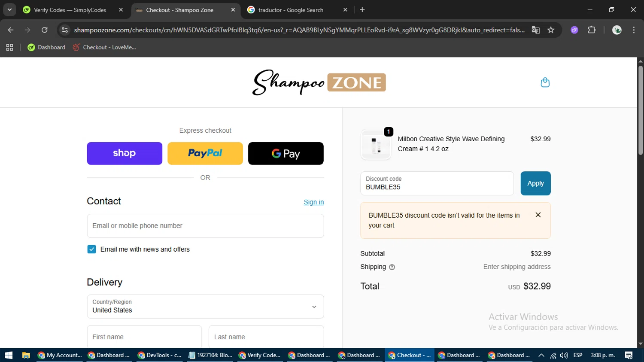Open 1927104 Notepad taskbar window
This screenshot has width=644, height=362.
tap(210, 355)
